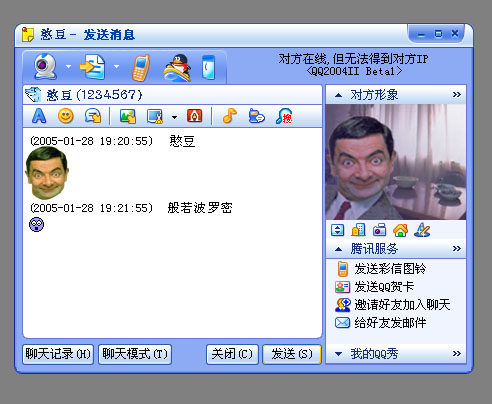Open the font settings letter A icon
The height and width of the screenshot is (404, 492).
click(x=39, y=116)
